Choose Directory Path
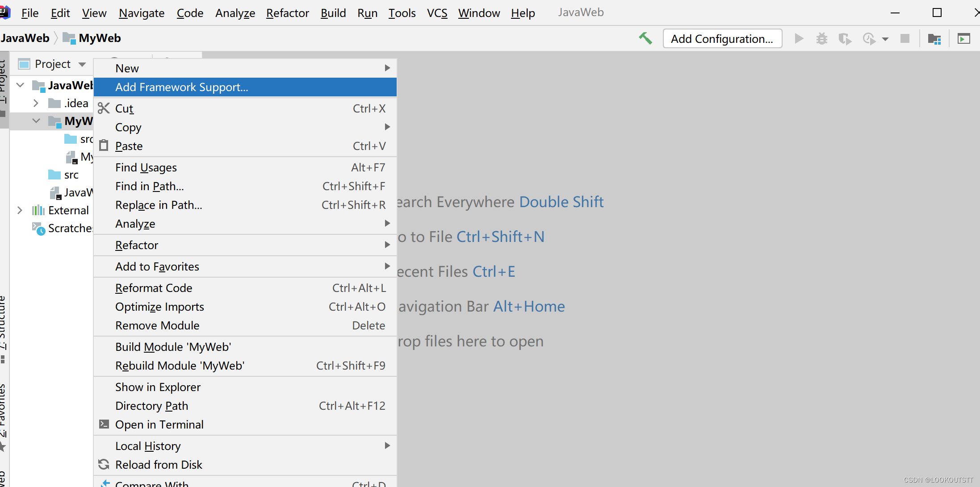Screen dimensions: 980x487 pos(245,405)
